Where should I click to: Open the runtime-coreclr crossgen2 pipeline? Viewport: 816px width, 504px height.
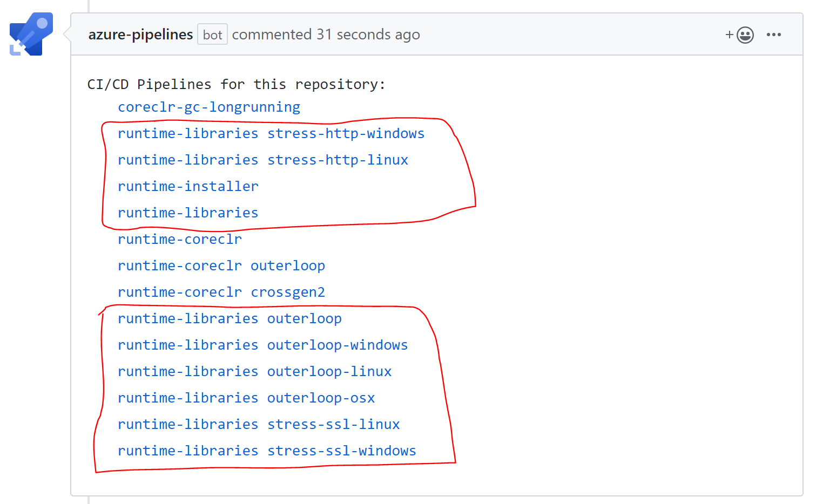point(221,292)
